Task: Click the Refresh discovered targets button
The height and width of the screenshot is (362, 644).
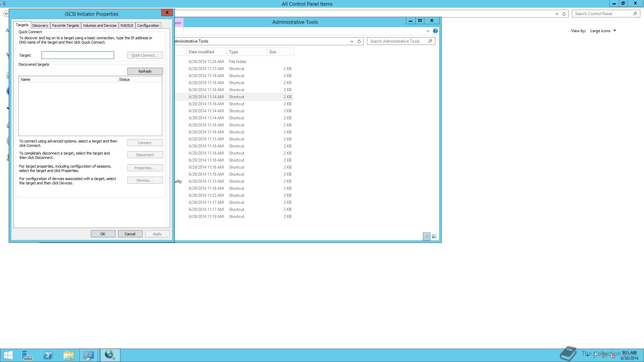Action: (x=145, y=71)
